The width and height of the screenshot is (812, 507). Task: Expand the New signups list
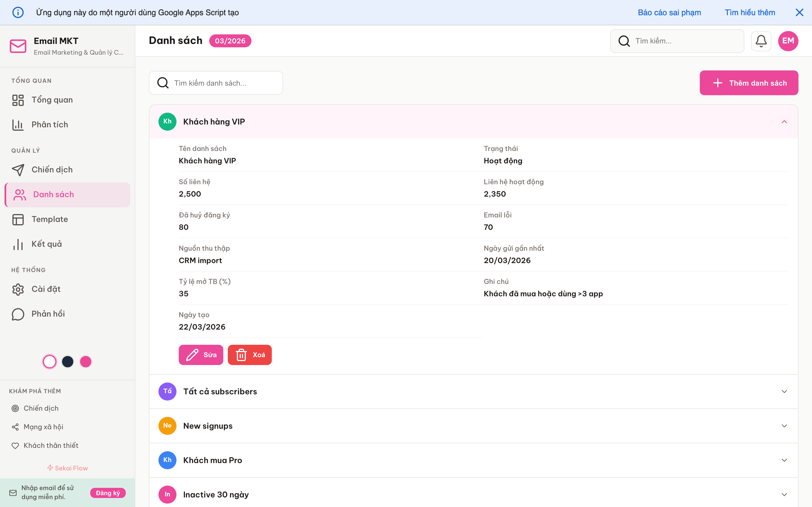click(x=784, y=426)
